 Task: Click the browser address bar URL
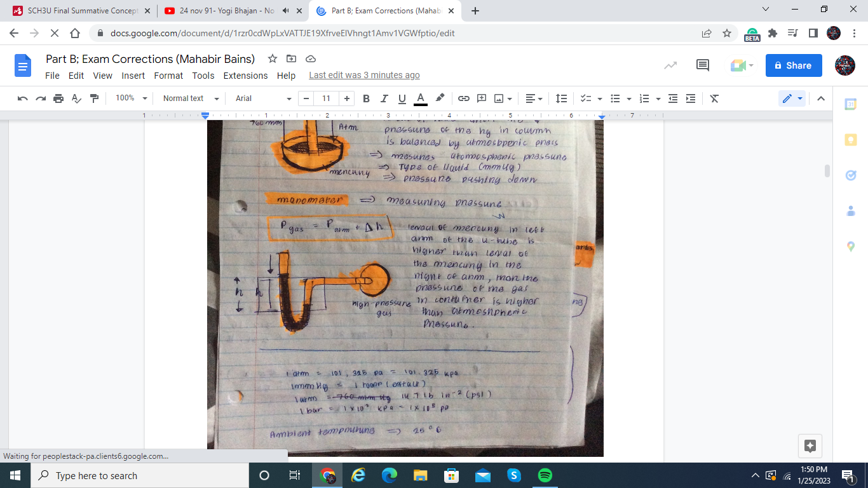pyautogui.click(x=282, y=34)
